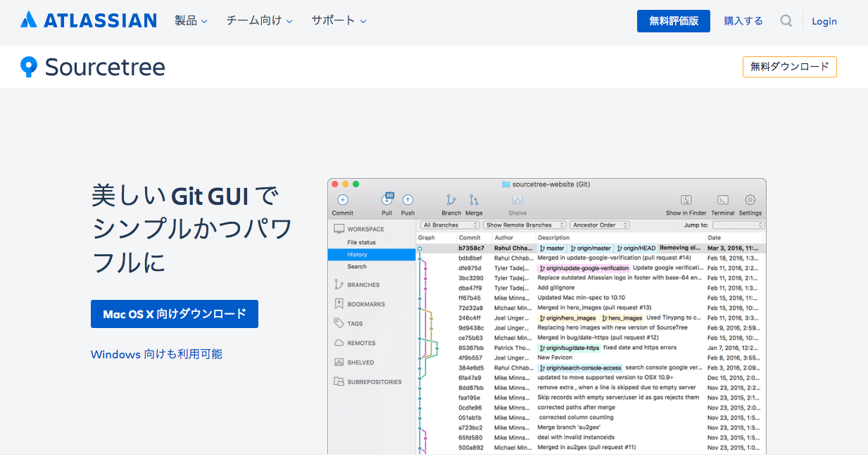Click the Pull icon showing 98 badge
This screenshot has width=868, height=466.
click(386, 199)
